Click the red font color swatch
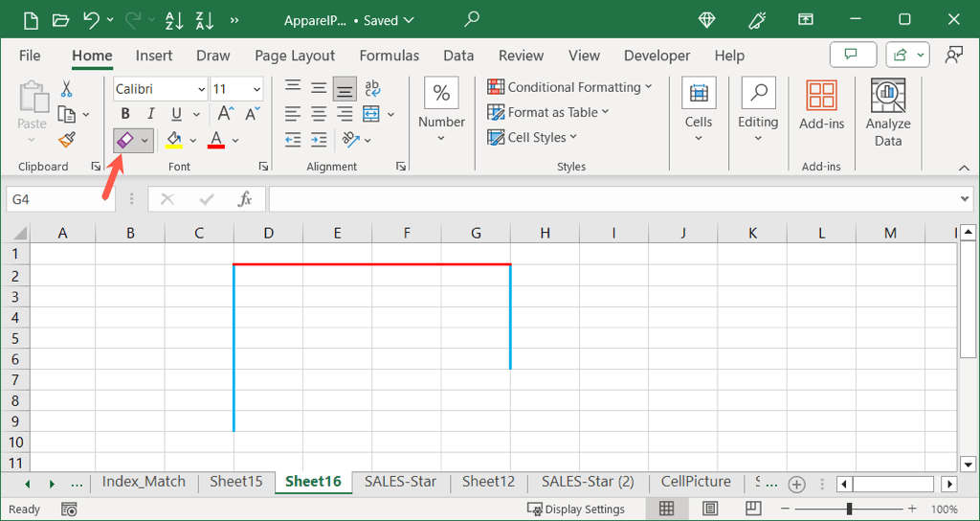The image size is (980, 521). pos(215,140)
